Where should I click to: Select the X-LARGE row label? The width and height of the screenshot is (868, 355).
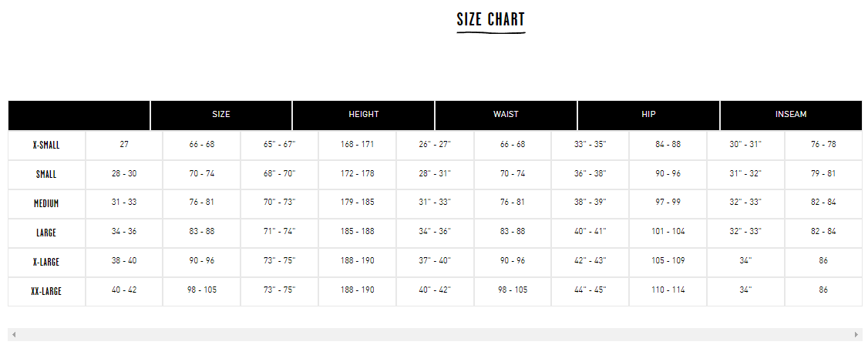click(46, 262)
